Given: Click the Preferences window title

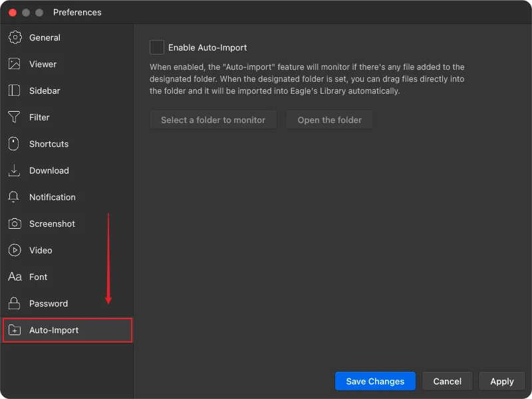Looking at the screenshot, I should [77, 13].
